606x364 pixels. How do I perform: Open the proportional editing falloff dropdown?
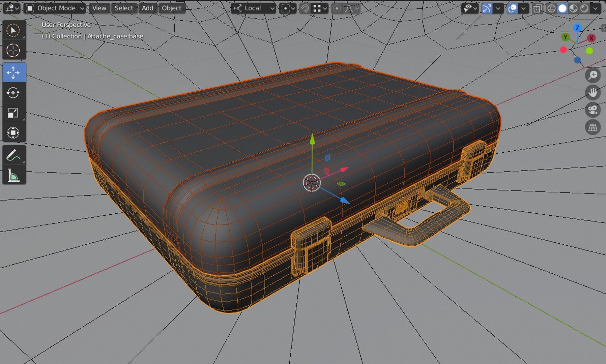(351, 8)
